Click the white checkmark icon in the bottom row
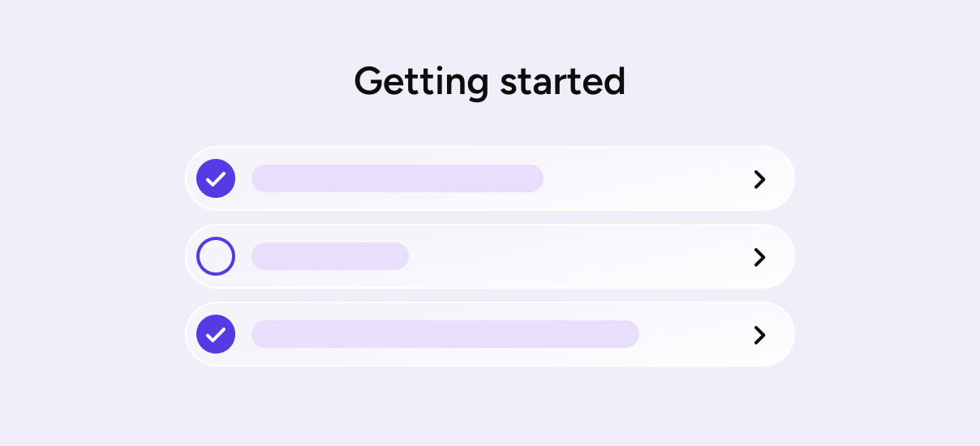Screen dimensions: 980x446 216,335
